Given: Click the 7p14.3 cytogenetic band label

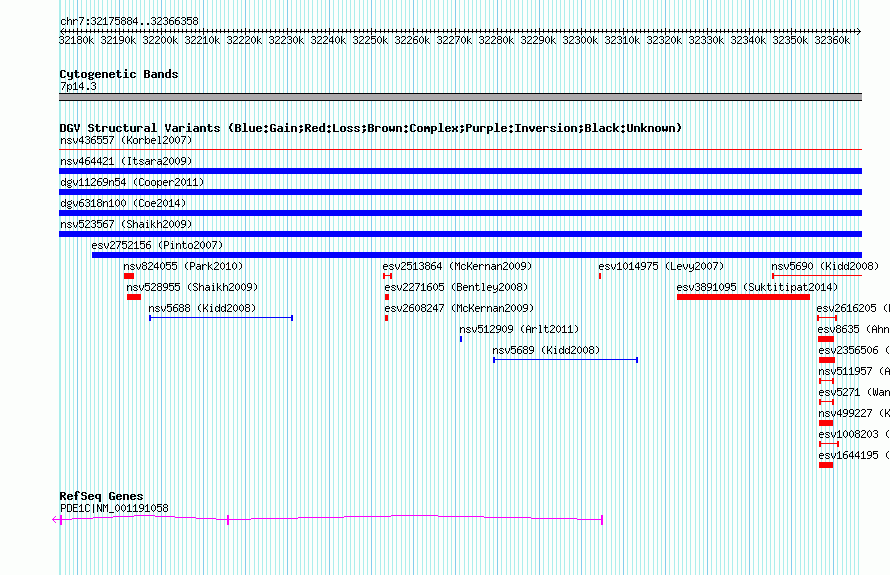Looking at the screenshot, I should (78, 86).
